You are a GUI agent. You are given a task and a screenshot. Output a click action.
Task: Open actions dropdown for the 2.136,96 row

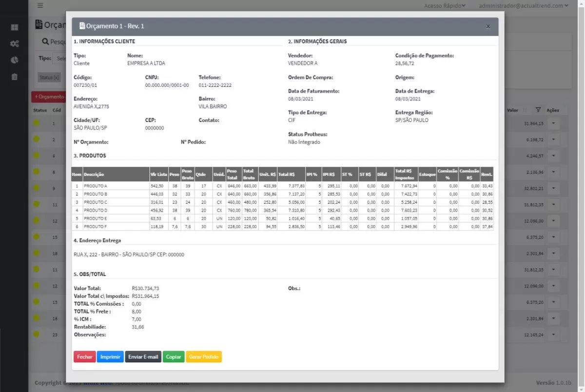(554, 172)
